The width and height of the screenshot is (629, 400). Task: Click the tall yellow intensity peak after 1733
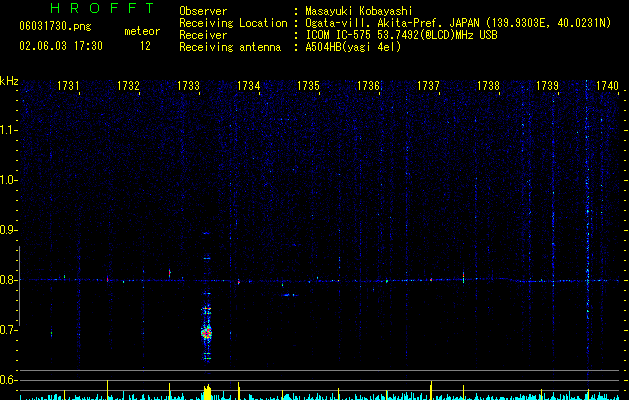(x=207, y=392)
